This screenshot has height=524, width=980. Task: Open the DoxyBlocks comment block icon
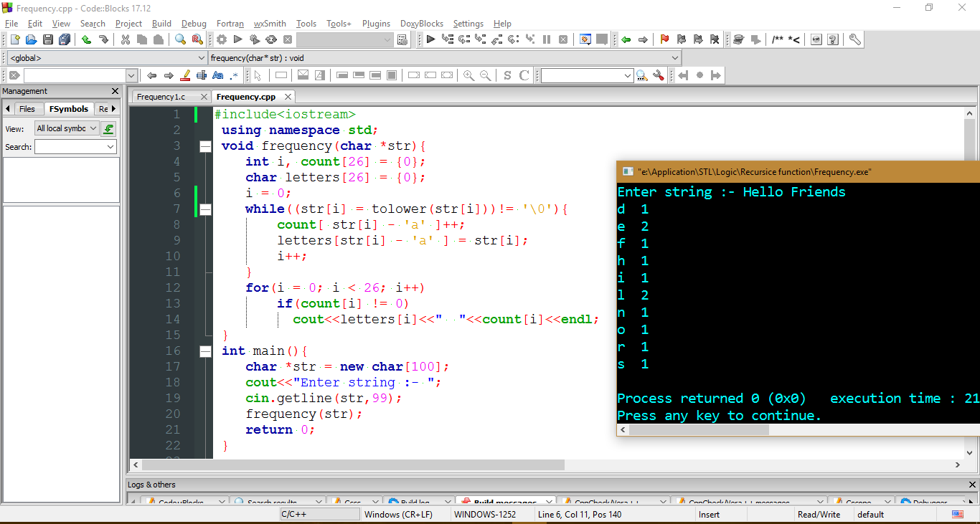[786, 39]
